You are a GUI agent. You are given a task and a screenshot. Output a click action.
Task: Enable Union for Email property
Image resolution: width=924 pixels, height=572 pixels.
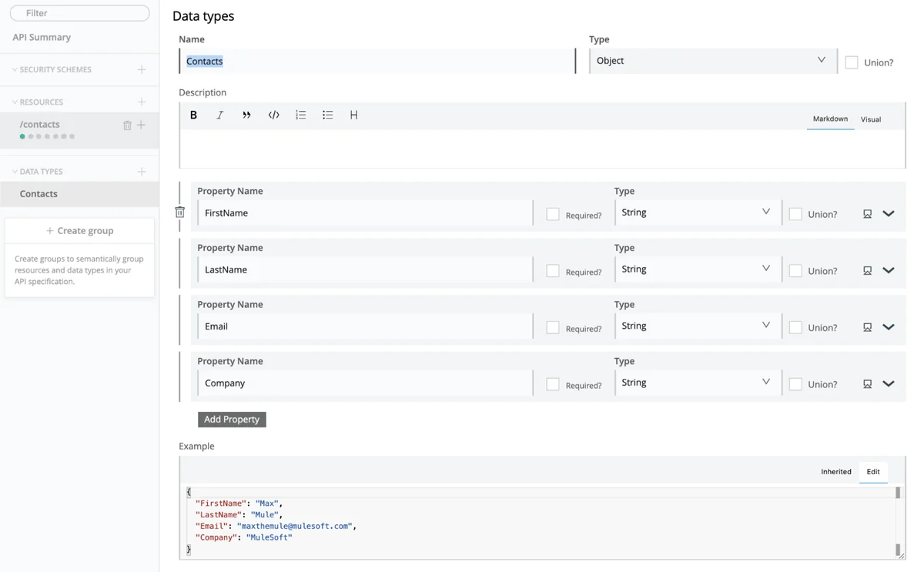(x=795, y=327)
